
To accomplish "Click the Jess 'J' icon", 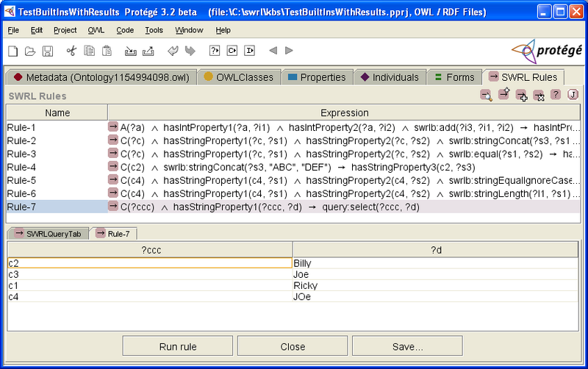I will pyautogui.click(x=573, y=95).
